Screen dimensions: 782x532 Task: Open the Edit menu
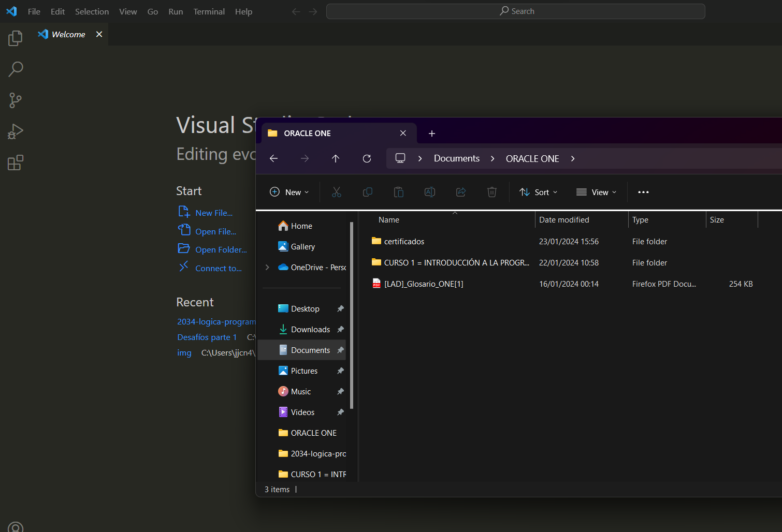[57, 11]
